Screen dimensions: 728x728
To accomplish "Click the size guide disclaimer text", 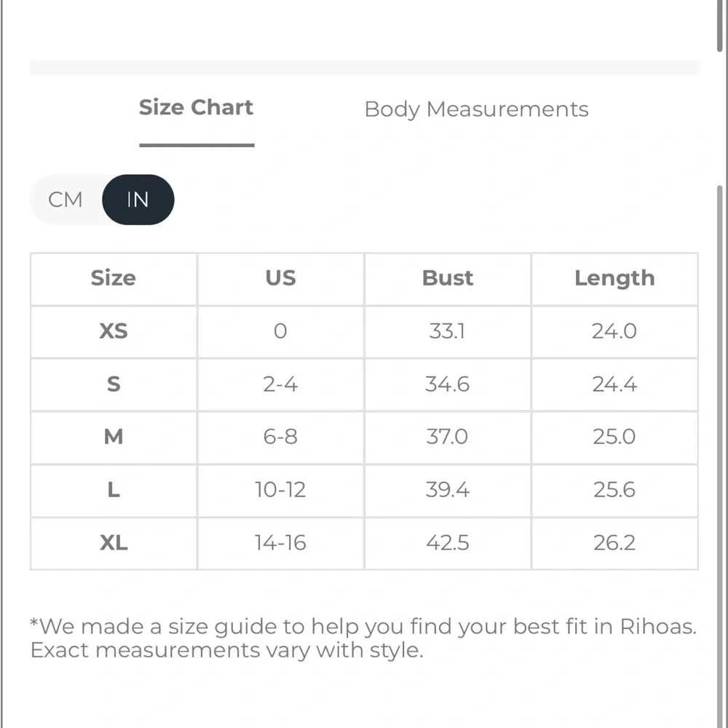I will [x=363, y=638].
